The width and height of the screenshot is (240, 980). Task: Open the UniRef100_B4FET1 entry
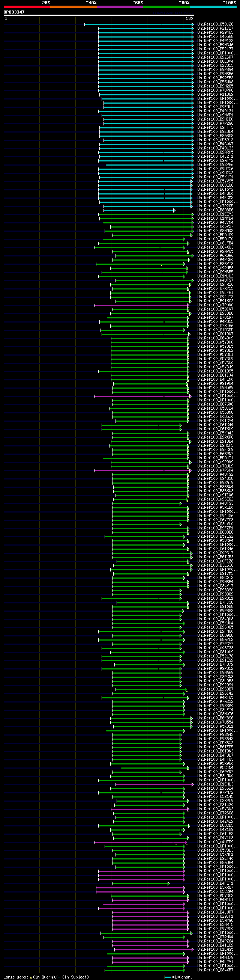coord(215,884)
